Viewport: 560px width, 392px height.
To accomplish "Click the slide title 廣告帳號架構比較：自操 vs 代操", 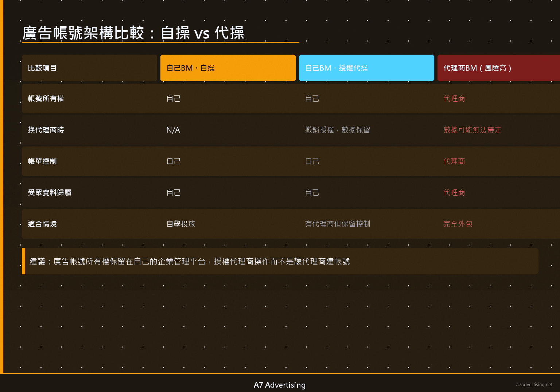I will coord(133,33).
